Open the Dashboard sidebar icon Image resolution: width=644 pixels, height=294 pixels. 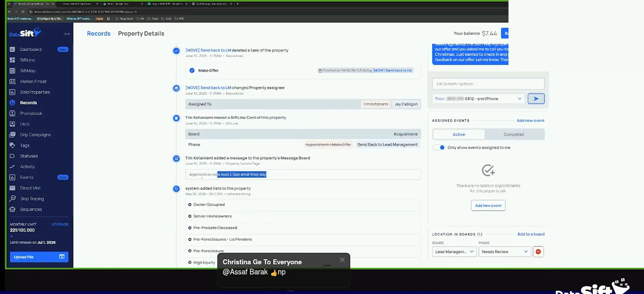point(12,49)
